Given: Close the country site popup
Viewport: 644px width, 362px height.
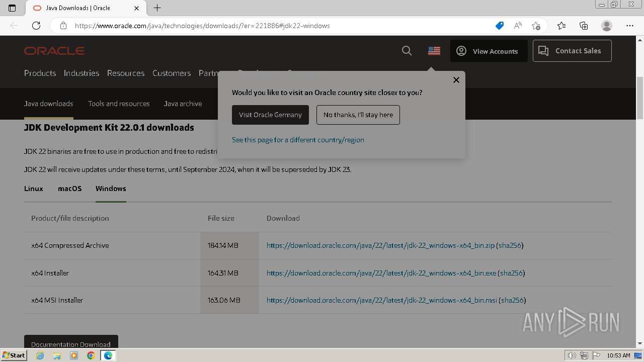Looking at the screenshot, I should 456,80.
